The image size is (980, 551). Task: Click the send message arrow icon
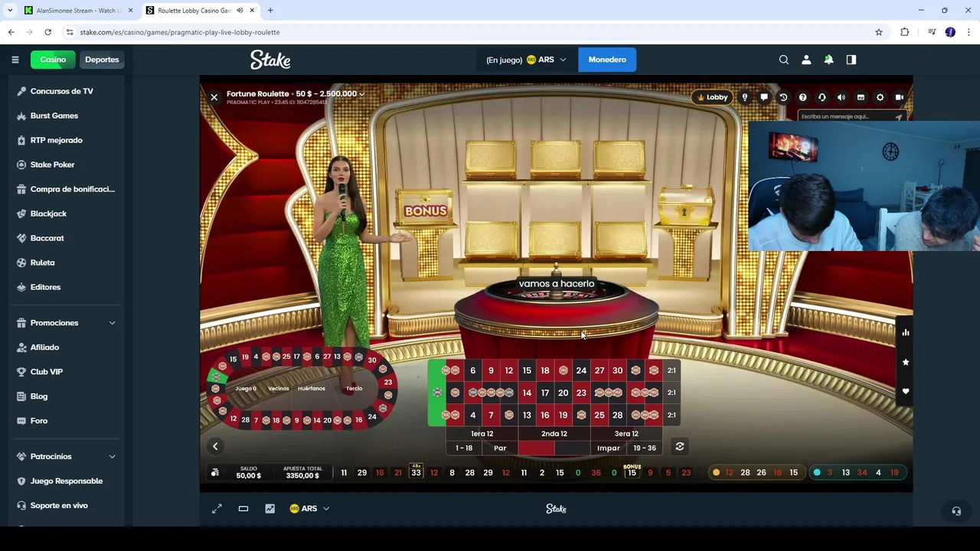click(899, 116)
